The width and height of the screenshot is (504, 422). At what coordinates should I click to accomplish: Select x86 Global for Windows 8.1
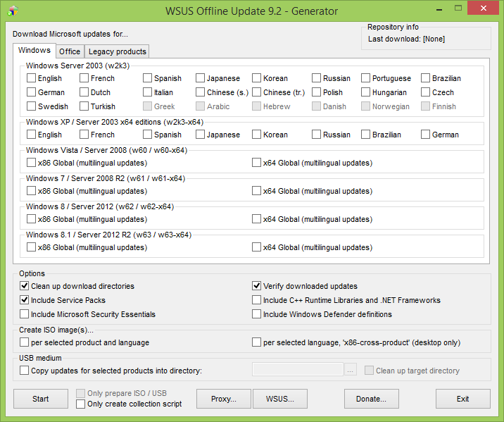coord(32,247)
